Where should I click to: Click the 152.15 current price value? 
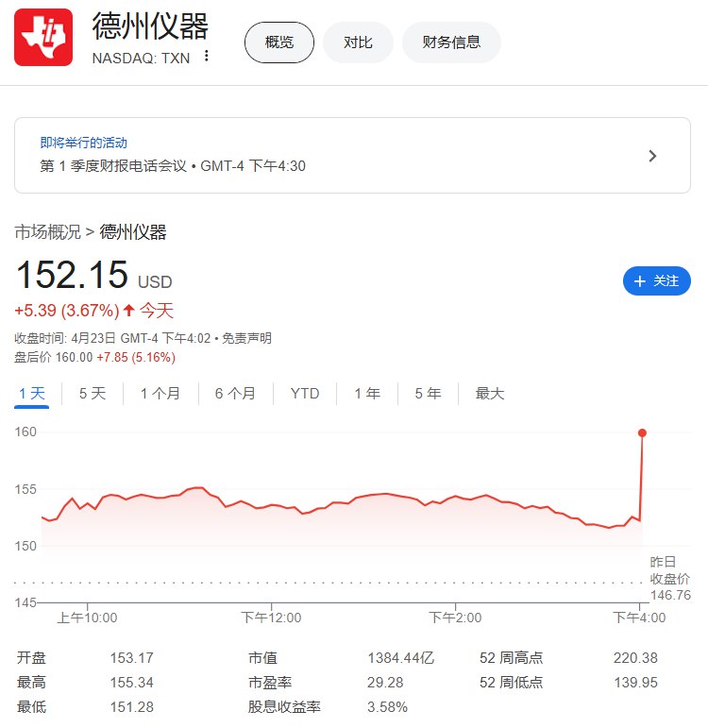click(72, 275)
